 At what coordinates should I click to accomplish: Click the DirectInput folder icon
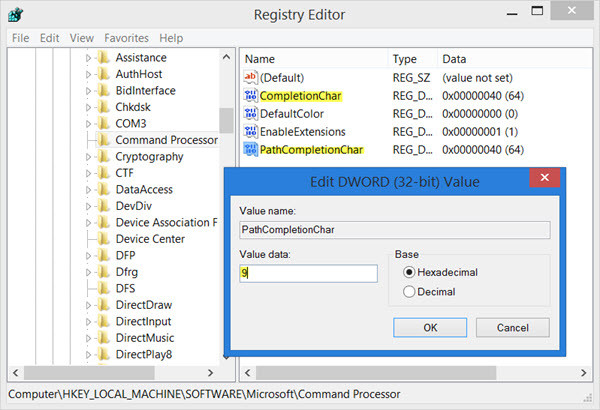103,321
